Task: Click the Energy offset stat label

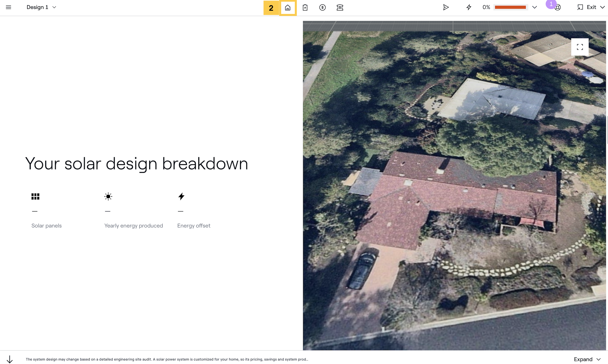Action: click(x=194, y=226)
